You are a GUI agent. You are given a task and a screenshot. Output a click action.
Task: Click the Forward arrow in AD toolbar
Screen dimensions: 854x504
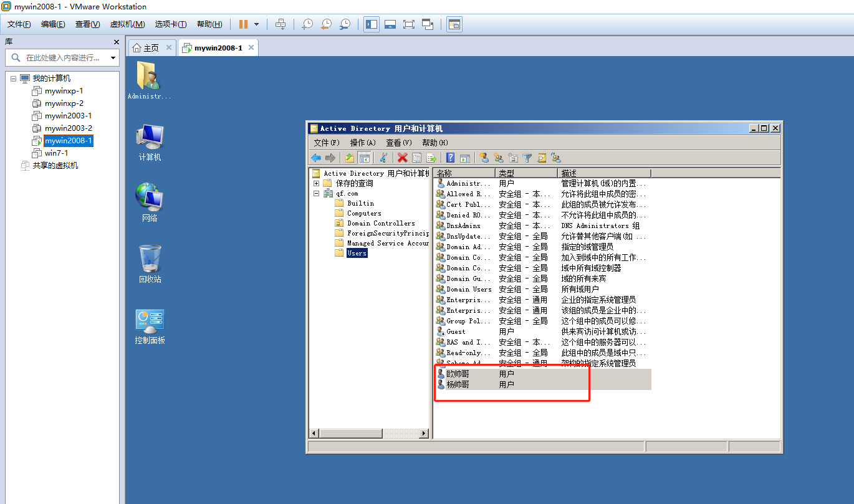pyautogui.click(x=330, y=158)
